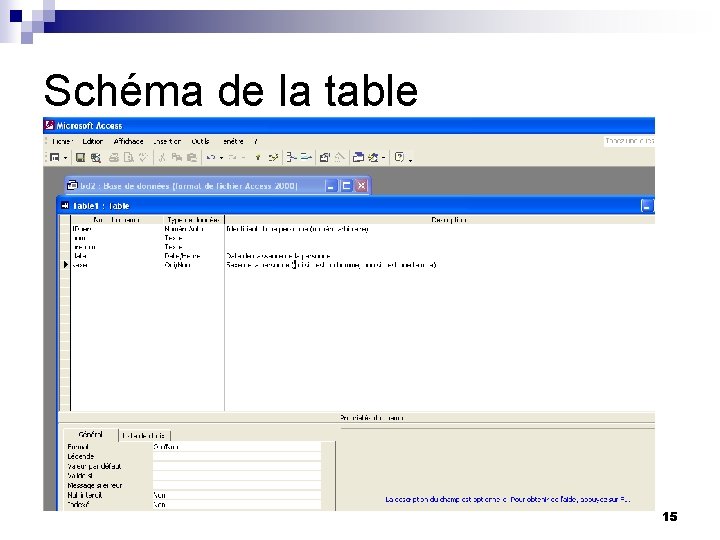Select the Général properties tab
This screenshot has width=720, height=540.
click(x=90, y=434)
